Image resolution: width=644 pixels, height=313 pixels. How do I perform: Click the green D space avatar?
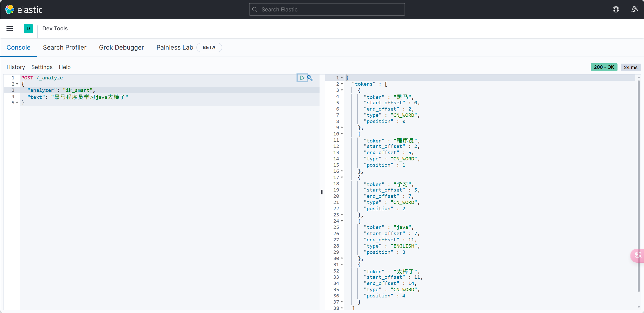click(x=28, y=29)
